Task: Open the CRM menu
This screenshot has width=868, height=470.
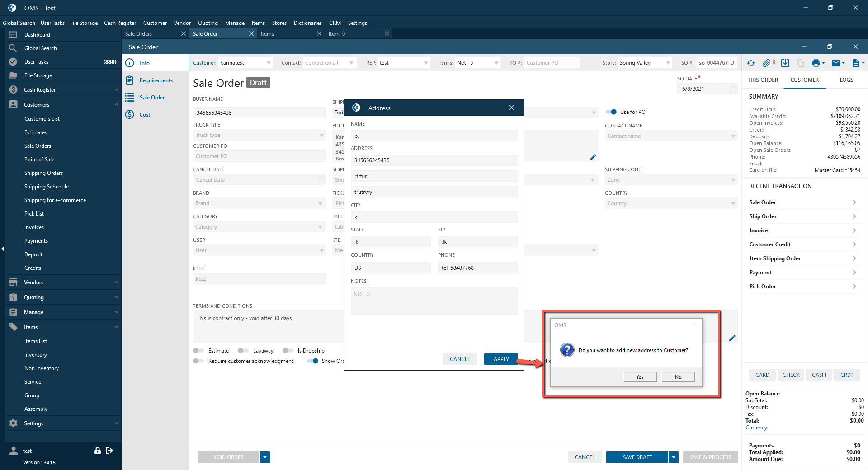Action: [x=335, y=23]
